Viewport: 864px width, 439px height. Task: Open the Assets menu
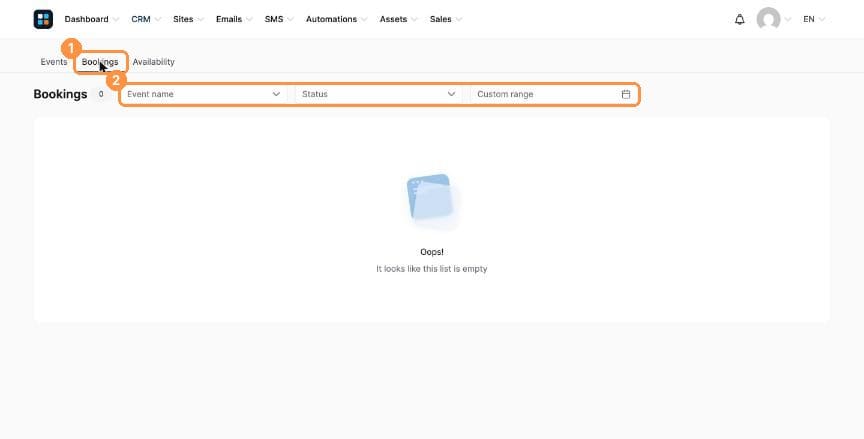tap(398, 19)
